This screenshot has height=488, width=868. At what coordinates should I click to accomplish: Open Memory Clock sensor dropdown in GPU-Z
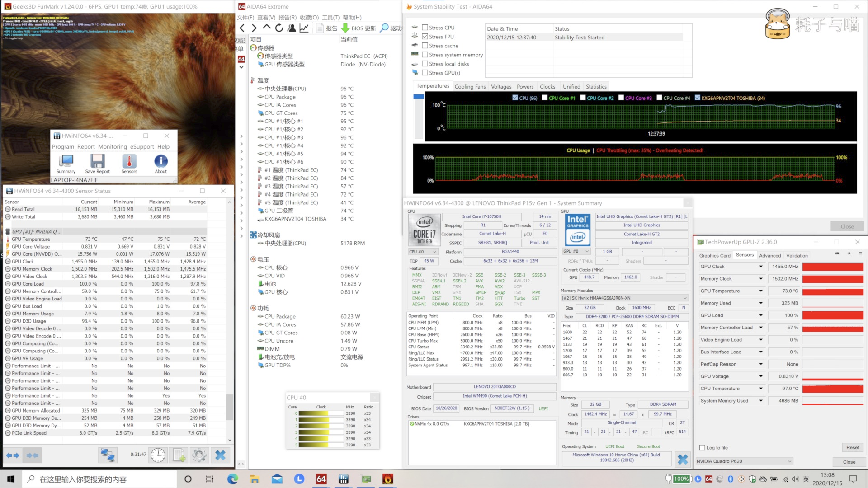(x=761, y=279)
